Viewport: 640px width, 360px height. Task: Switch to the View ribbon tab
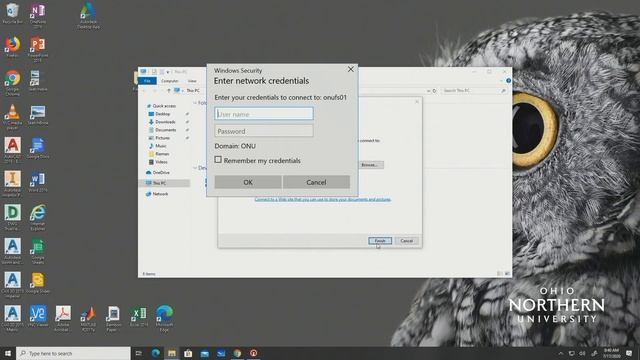[192, 81]
